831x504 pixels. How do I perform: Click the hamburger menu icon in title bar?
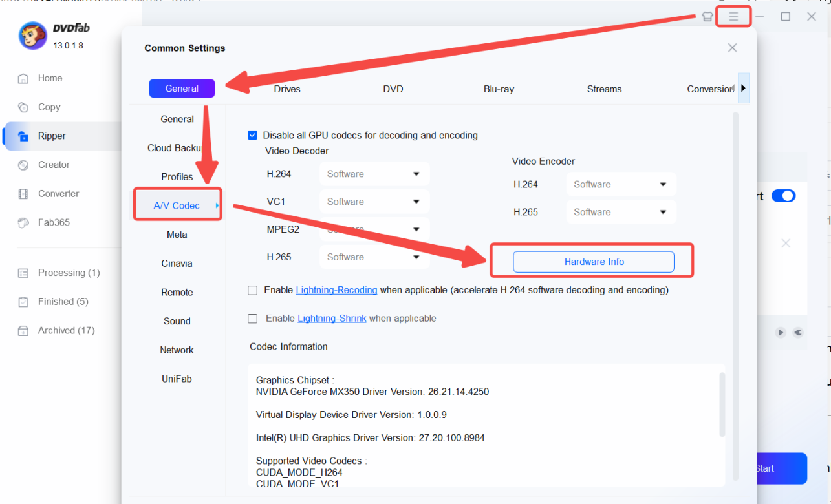733,17
